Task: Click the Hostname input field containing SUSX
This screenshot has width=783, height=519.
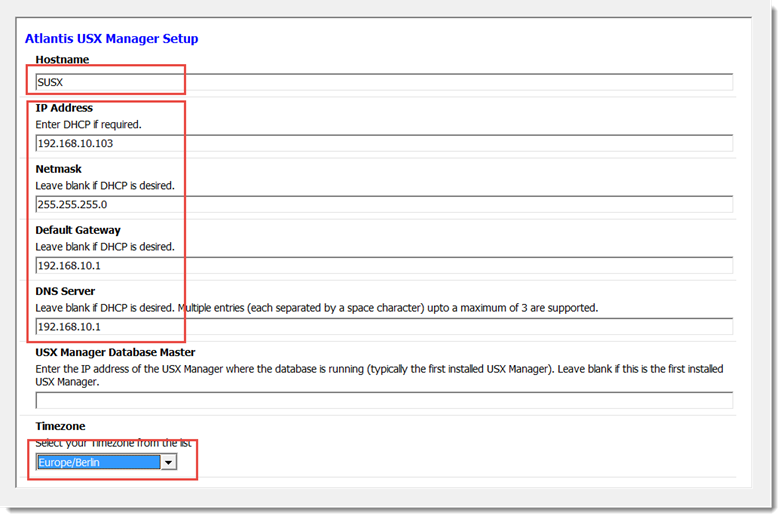Action: [384, 82]
